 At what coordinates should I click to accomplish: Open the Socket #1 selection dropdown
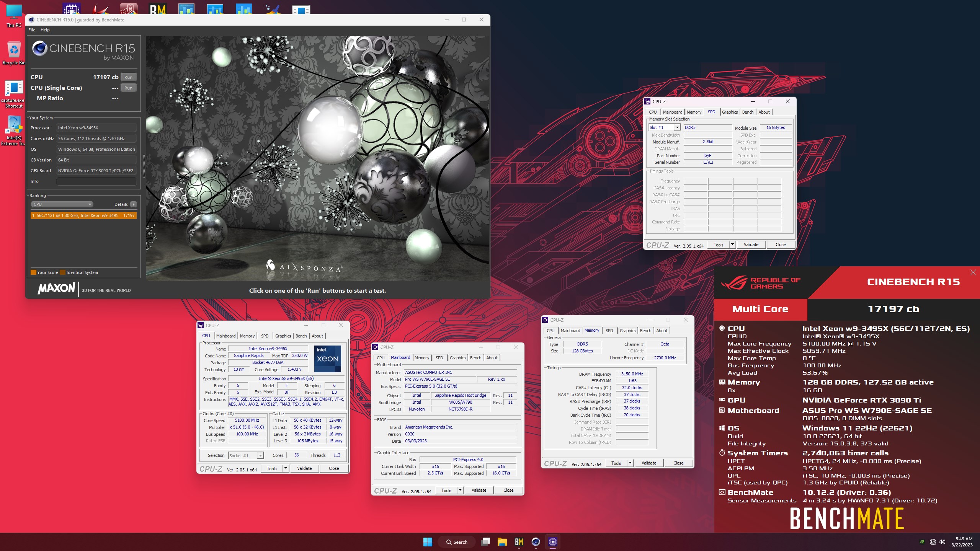[x=260, y=455]
